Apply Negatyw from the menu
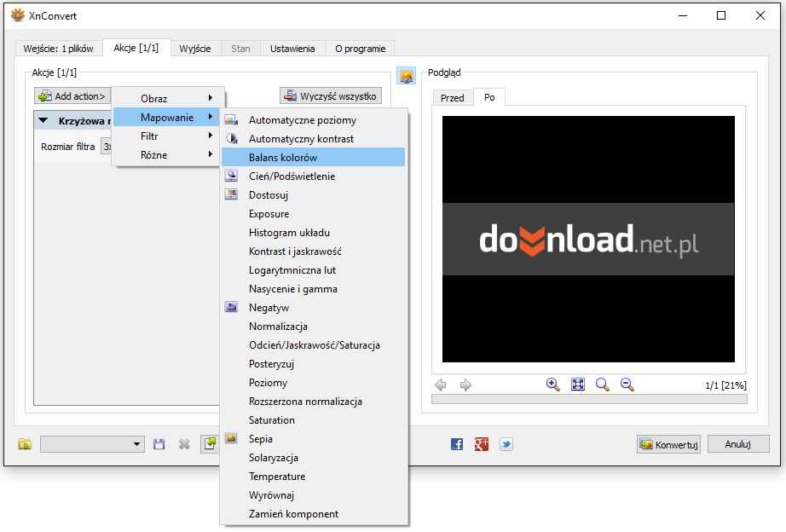786x532 pixels. click(x=314, y=308)
